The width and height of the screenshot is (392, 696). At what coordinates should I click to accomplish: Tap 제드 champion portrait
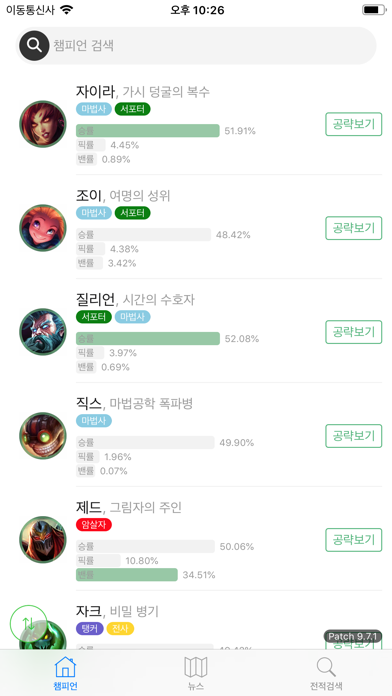coord(43,540)
